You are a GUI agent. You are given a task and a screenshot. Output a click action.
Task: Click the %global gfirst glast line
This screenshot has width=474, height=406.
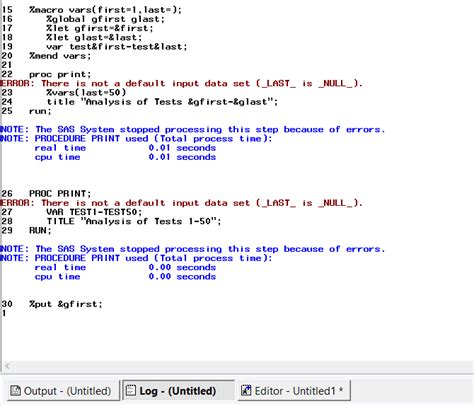tap(83, 19)
